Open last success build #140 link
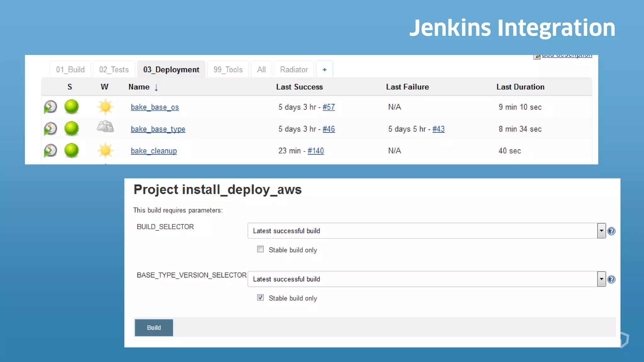Screen dimensions: 644x362 (315, 151)
